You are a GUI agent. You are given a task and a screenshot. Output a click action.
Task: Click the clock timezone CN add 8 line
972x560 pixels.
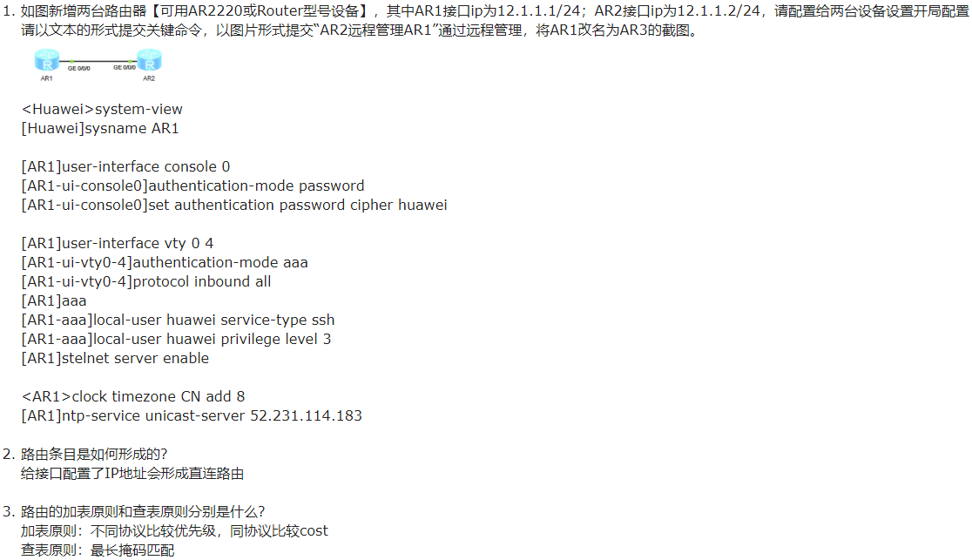133,397
